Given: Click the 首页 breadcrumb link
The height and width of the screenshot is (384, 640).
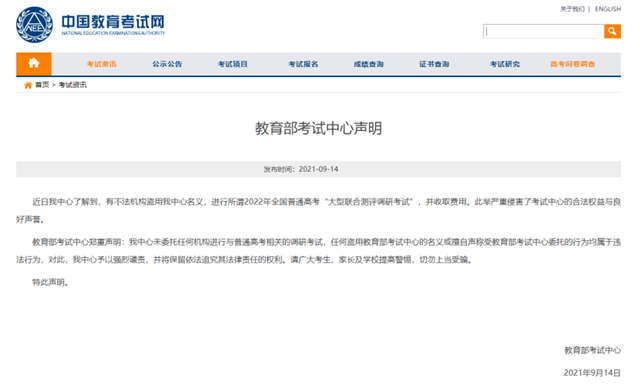Looking at the screenshot, I should tap(42, 85).
